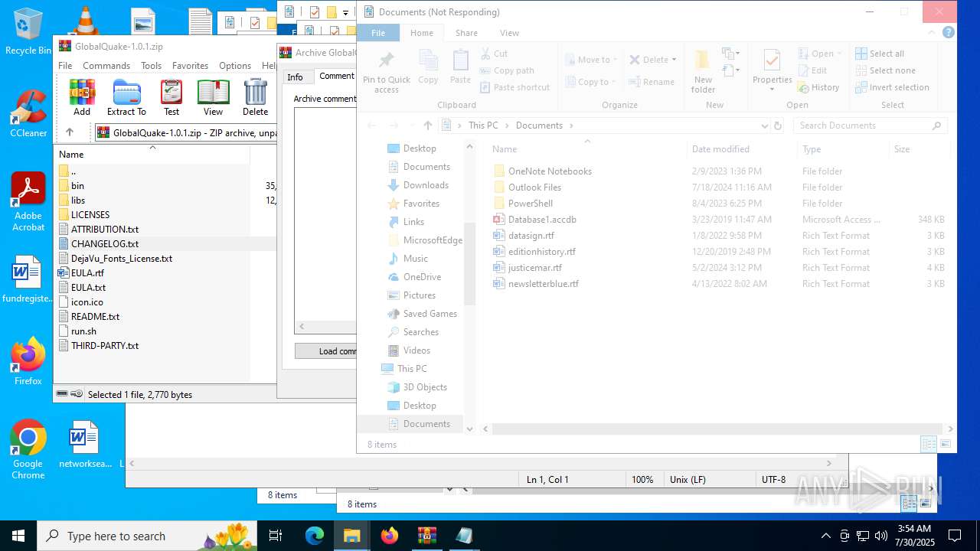Click the Windows Start button
This screenshot has width=980, height=551.
pos(18,536)
